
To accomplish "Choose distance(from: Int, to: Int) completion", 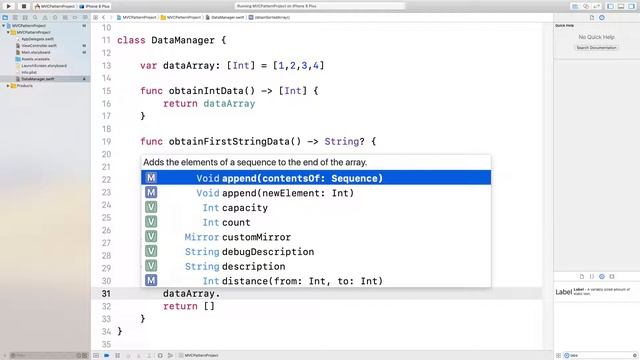I will pyautogui.click(x=316, y=280).
